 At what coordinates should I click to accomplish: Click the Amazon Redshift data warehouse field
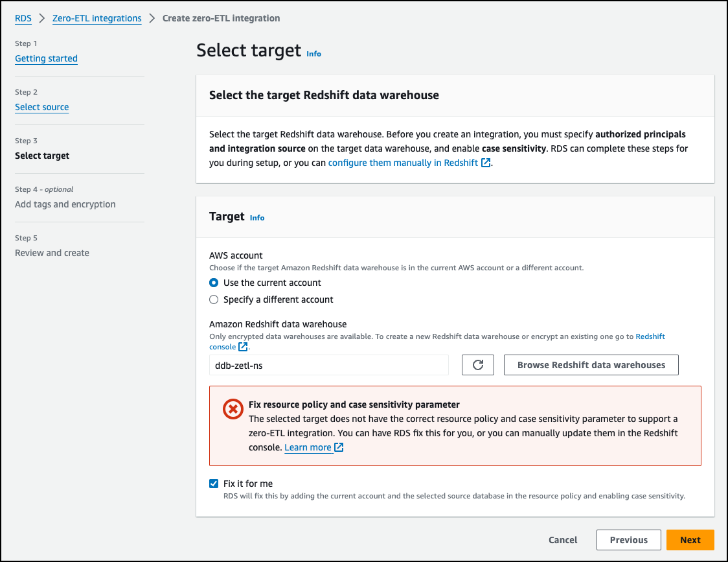328,365
